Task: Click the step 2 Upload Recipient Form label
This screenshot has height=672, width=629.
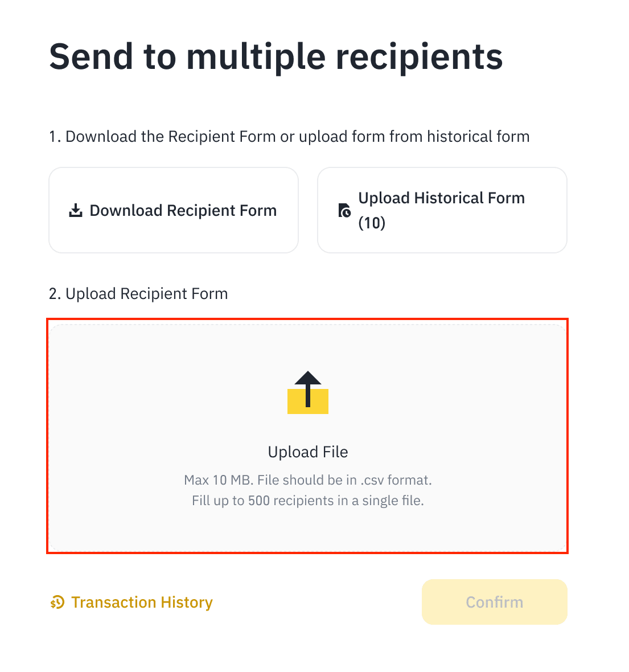Action: (x=138, y=294)
